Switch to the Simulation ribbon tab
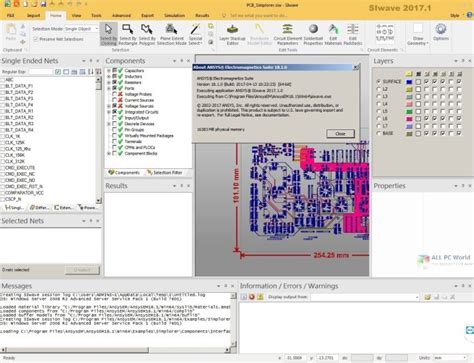The image size is (474, 363). [x=174, y=15]
